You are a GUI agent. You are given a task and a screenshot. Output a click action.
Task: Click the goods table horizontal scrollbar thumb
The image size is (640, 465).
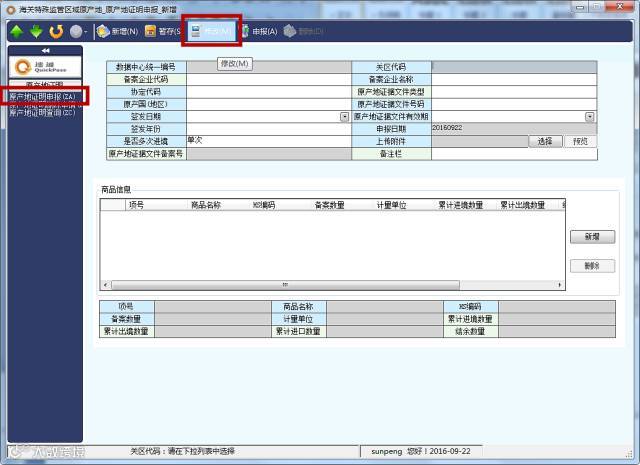[x=285, y=285]
